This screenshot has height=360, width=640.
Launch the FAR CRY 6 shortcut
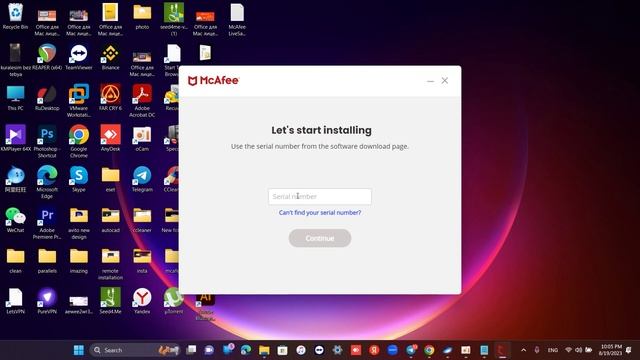[110, 98]
